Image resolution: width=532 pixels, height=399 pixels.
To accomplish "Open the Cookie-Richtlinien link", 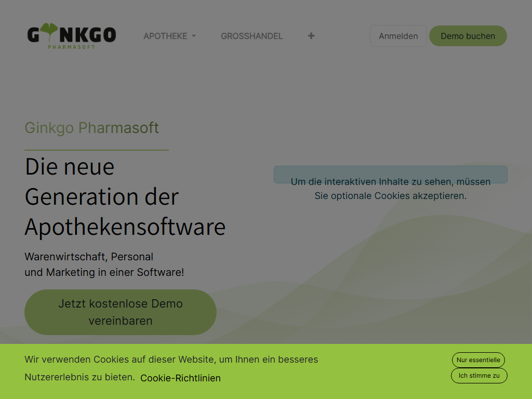I will [x=180, y=378].
